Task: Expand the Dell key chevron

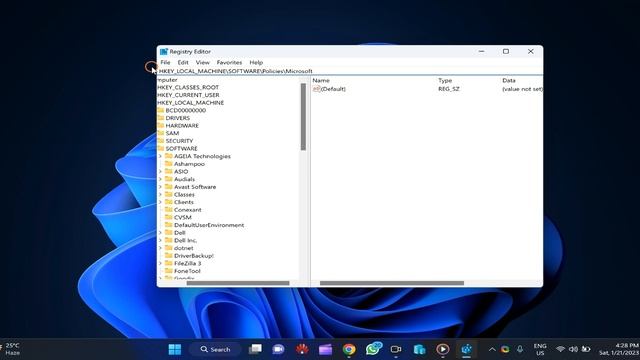Action: (x=160, y=233)
